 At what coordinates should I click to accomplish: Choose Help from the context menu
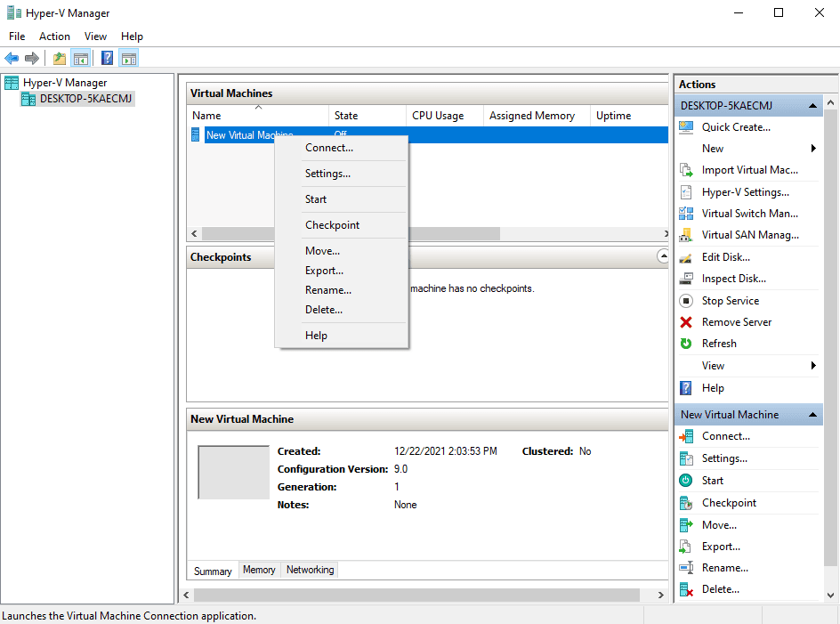(342, 336)
